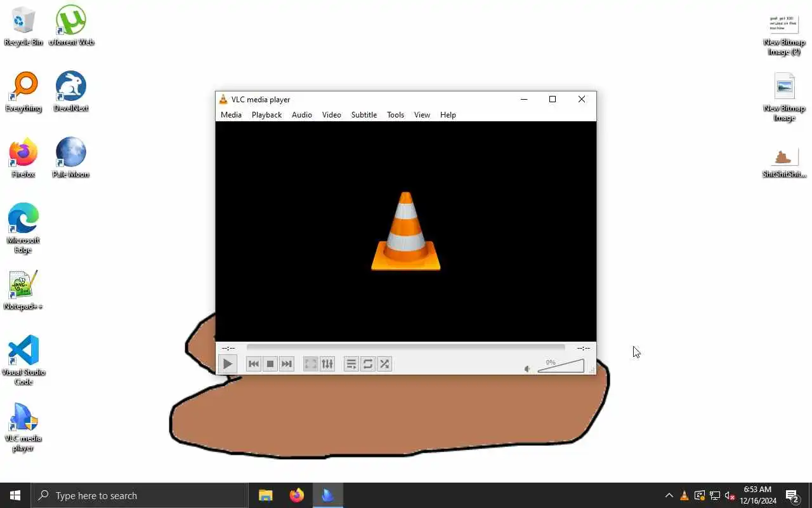The image size is (812, 508).
Task: Click the taskbar search box
Action: click(140, 495)
